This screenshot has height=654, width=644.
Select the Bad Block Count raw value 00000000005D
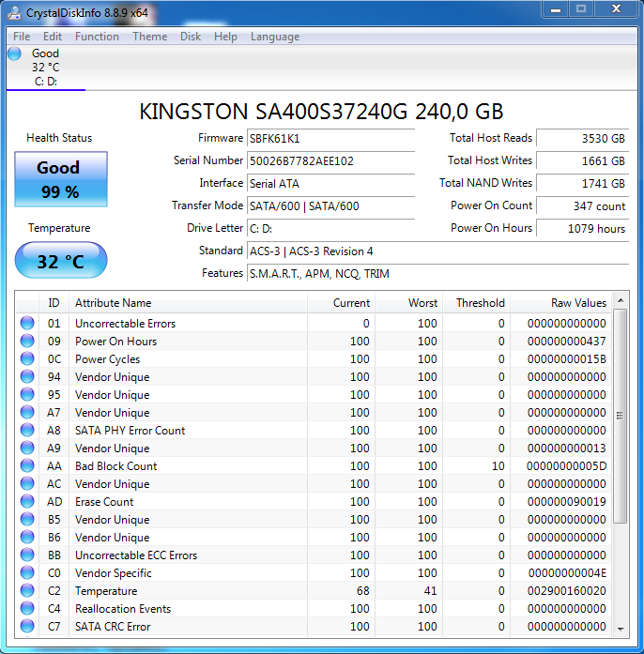click(566, 466)
